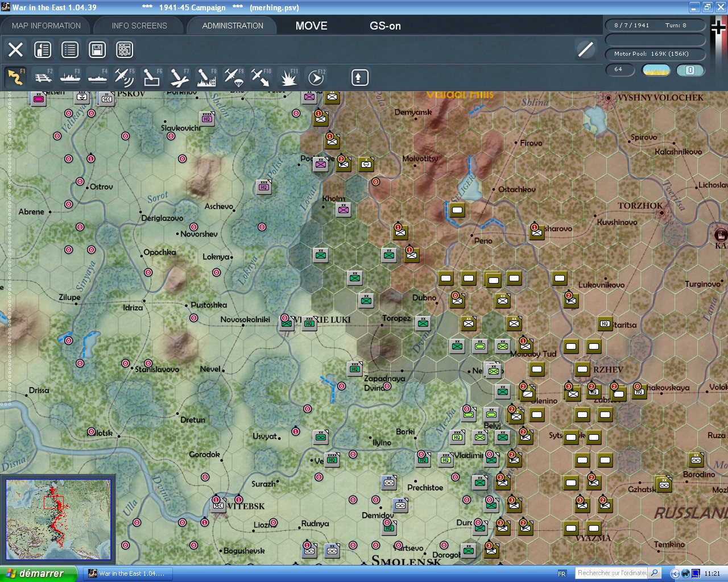The height and width of the screenshot is (582, 728).
Task: Click the Opochka town label
Action: (x=160, y=252)
